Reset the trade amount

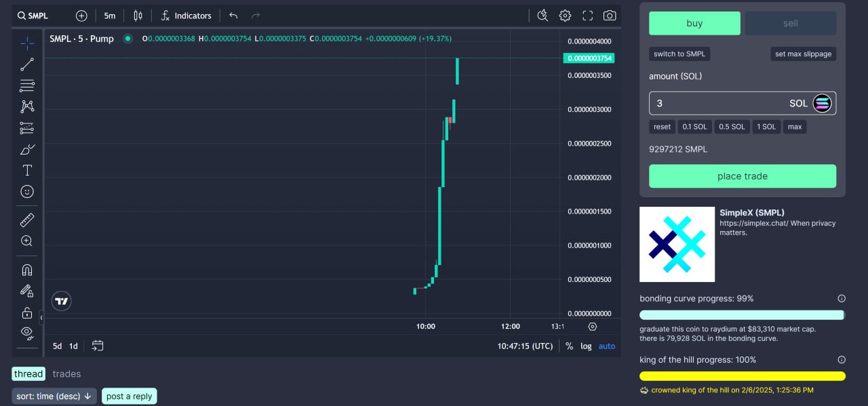point(662,127)
